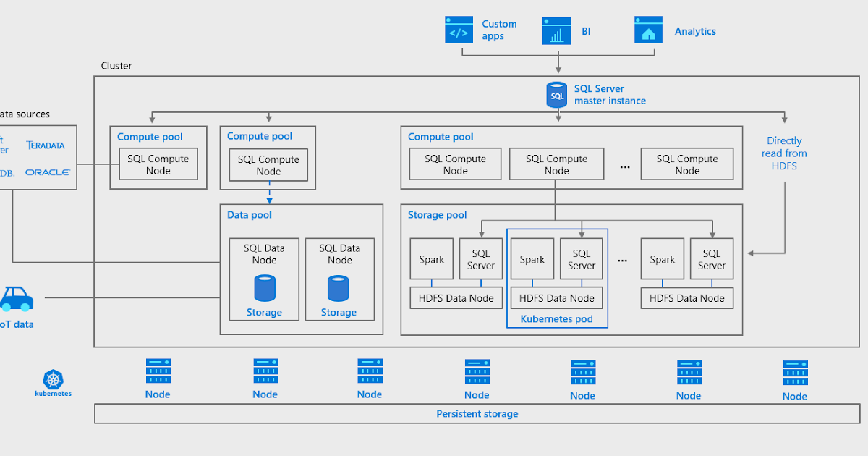868x456 pixels.
Task: Open the Data sources panel label
Action: pyautogui.click(x=25, y=114)
